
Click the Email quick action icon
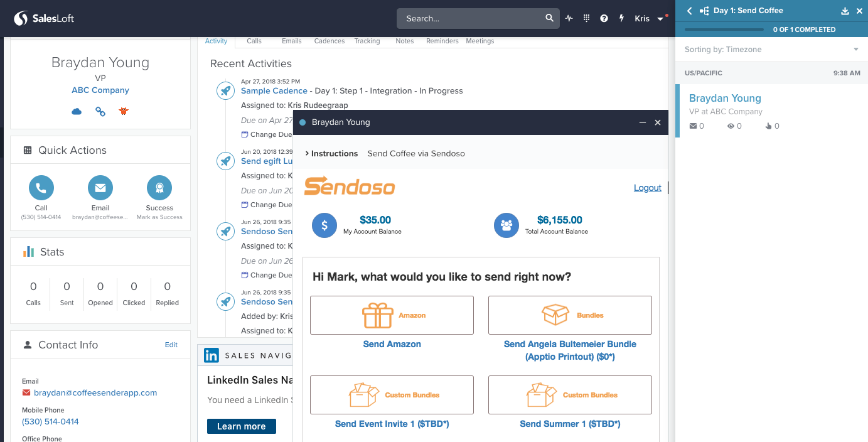tap(100, 188)
